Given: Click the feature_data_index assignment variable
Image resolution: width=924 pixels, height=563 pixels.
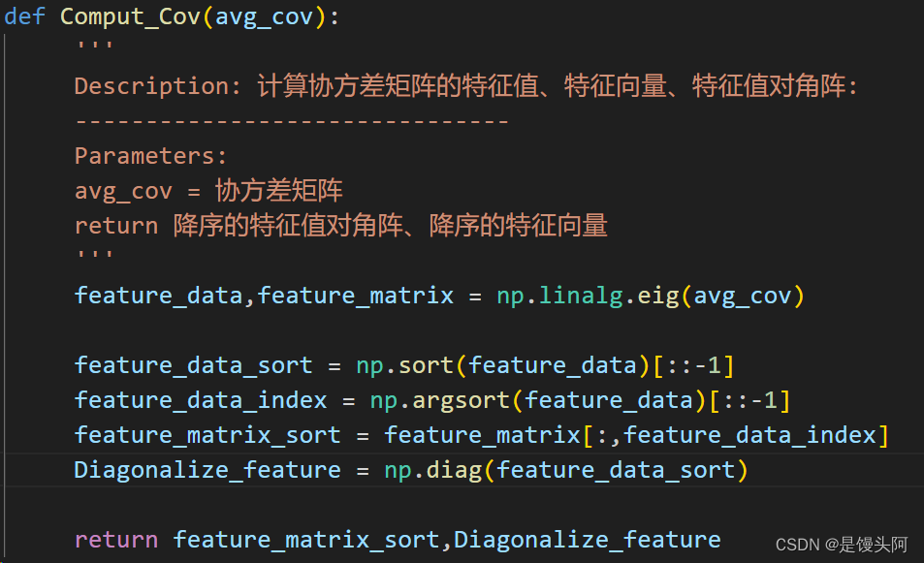Looking at the screenshot, I should (201, 400).
